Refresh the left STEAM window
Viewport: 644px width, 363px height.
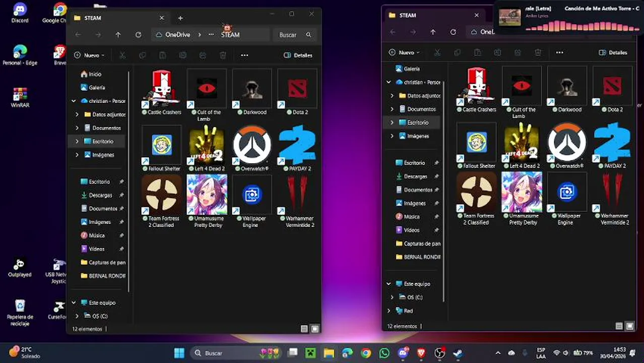(x=138, y=35)
